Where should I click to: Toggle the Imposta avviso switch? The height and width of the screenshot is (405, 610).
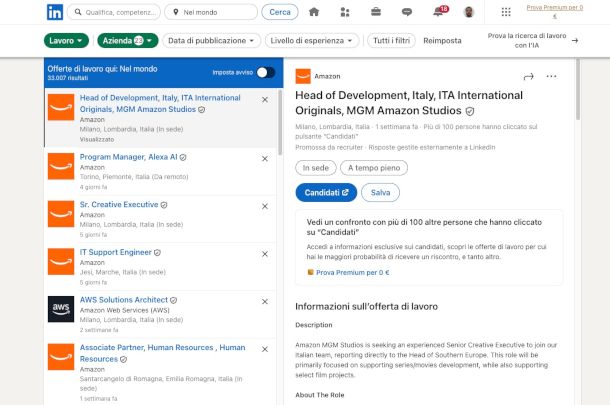(266, 72)
